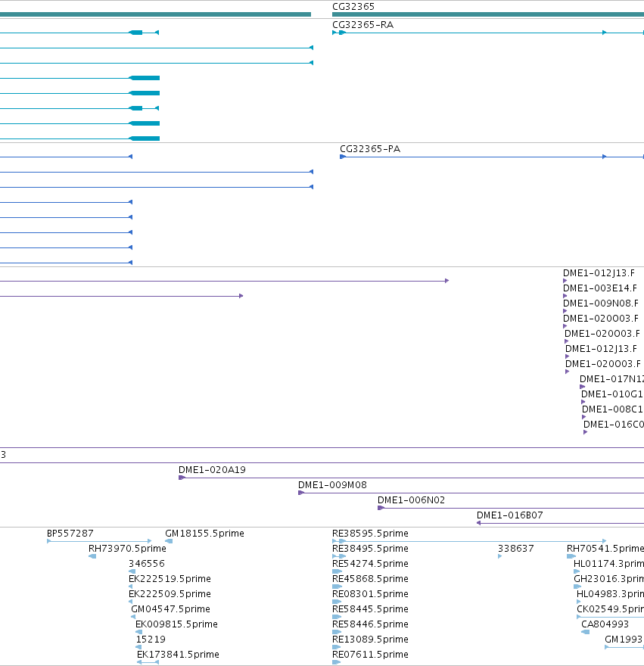644x666 pixels.
Task: Select the DME1-016B07 clone label
Action: [510, 515]
